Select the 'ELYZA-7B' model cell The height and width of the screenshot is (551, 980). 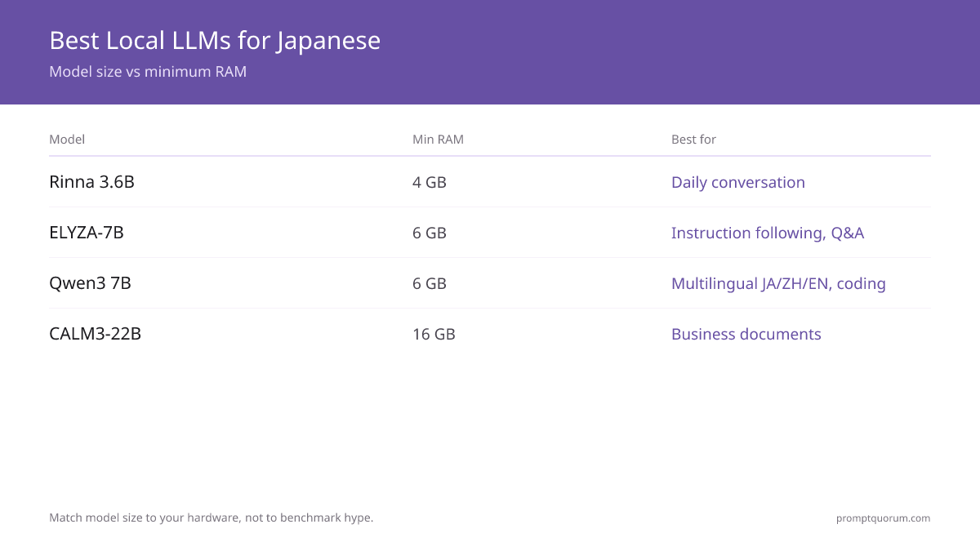click(87, 233)
